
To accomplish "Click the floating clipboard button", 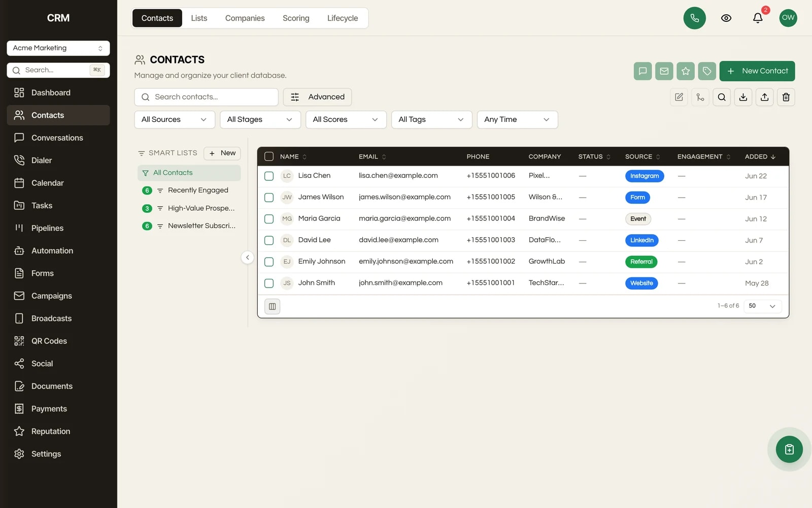I will click(x=789, y=449).
